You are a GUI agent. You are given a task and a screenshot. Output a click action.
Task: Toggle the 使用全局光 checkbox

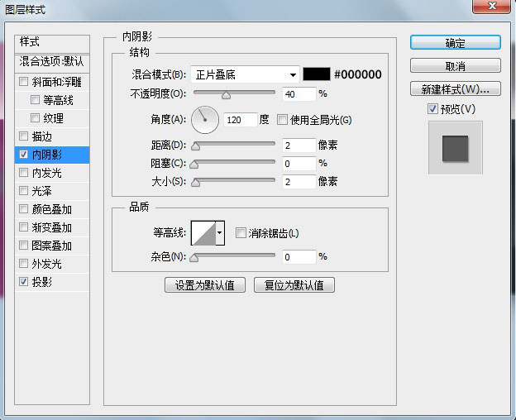(x=283, y=120)
